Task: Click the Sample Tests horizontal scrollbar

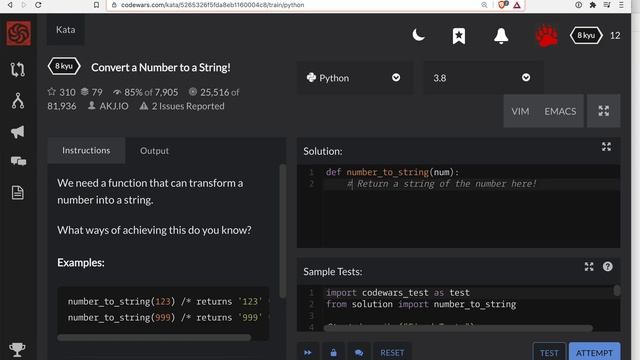Action: pyautogui.click(x=458, y=328)
